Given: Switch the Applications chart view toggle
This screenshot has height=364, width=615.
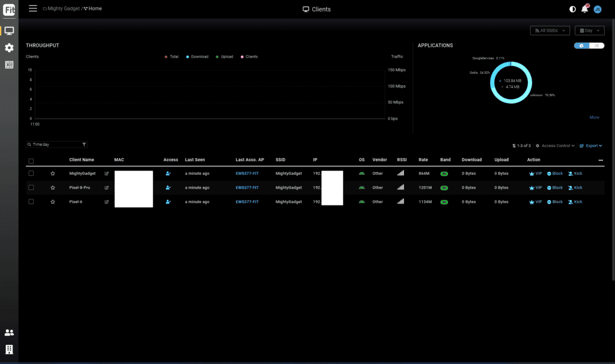Looking at the screenshot, I should coord(589,46).
